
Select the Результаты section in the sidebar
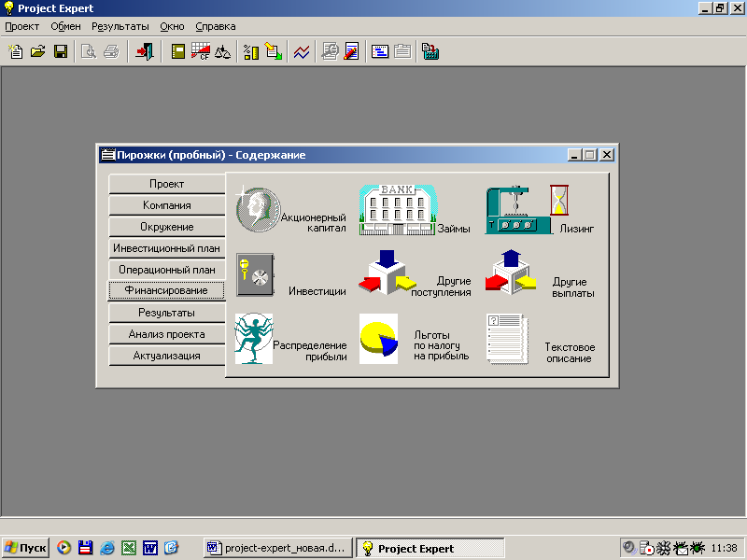point(167,313)
